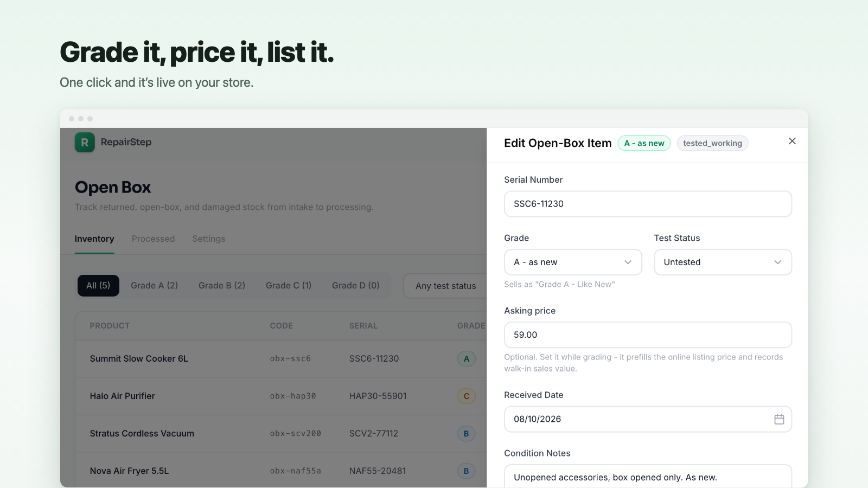Click code obx-hap30 in the table
The image size is (868, 488).
pos(293,396)
